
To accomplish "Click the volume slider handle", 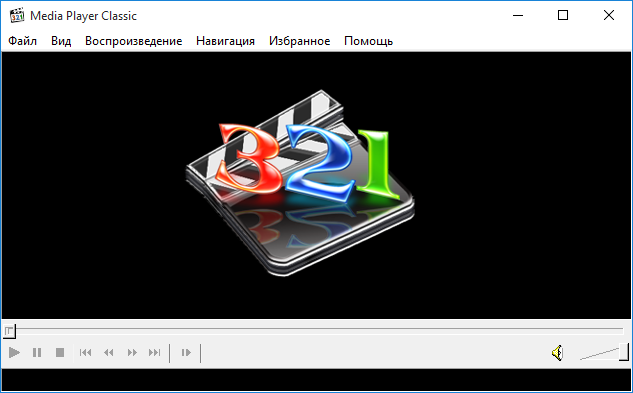I will coord(624,352).
